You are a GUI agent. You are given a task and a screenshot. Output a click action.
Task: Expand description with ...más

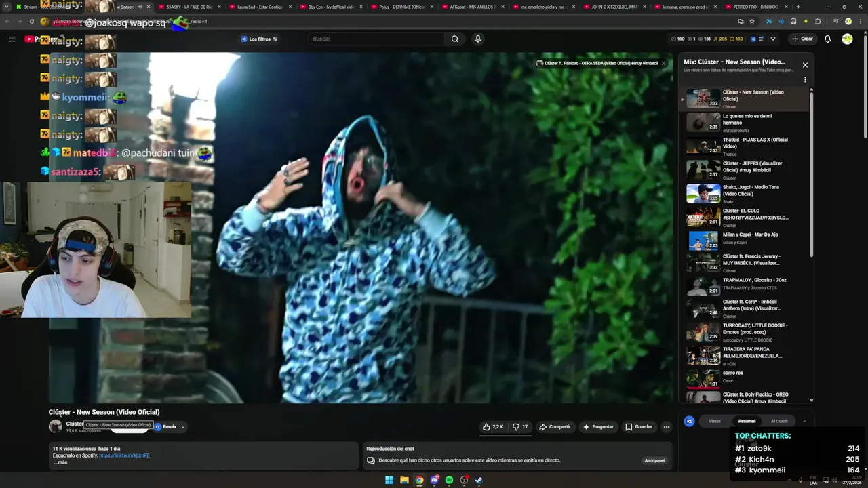[60, 462]
